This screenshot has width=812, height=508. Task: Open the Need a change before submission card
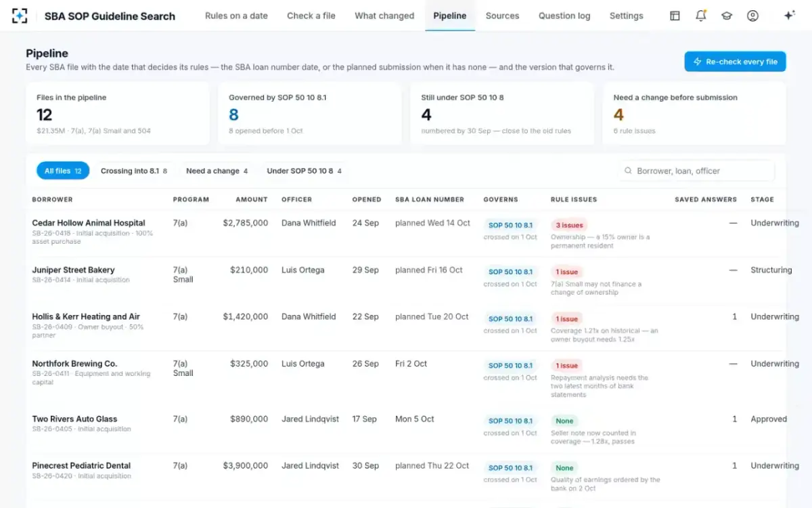point(694,114)
